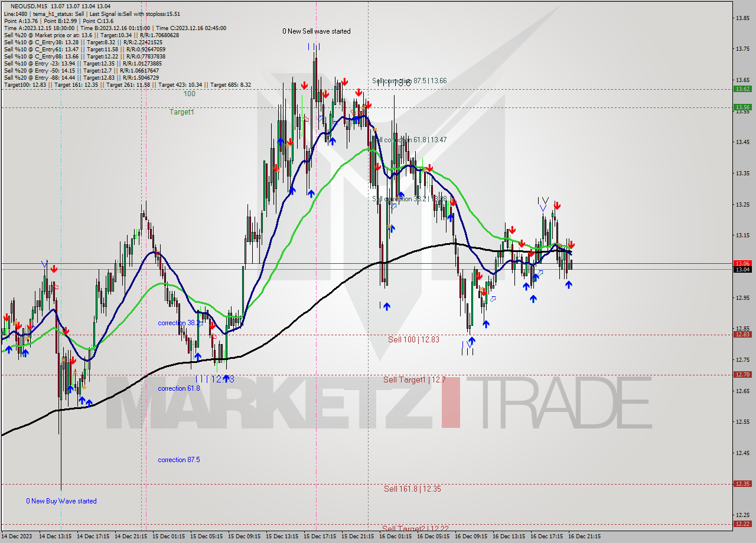Click the 'Time A:2023.12.15 18:30:00' info line

(x=115, y=28)
